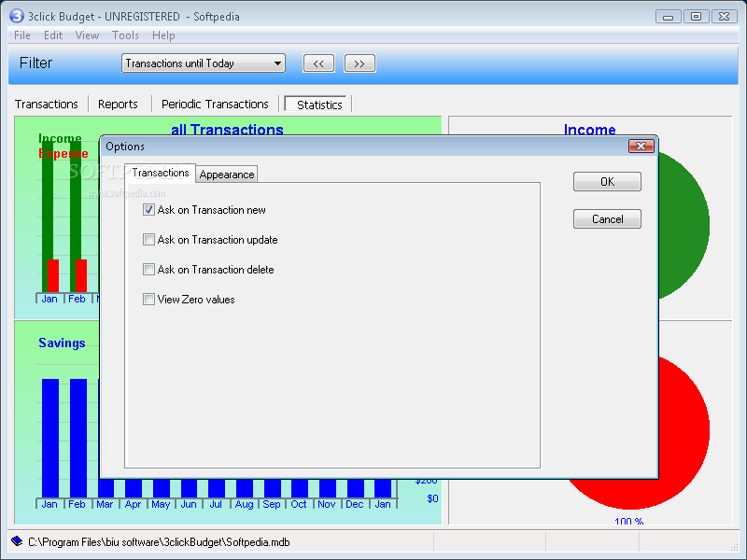Switch to Appearance tab in Options

point(227,175)
